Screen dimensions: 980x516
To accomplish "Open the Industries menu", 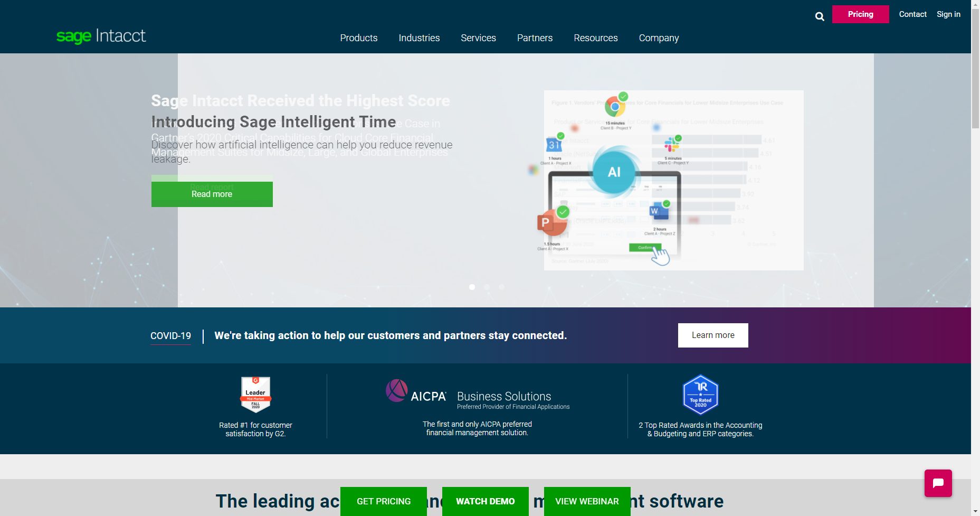I will (419, 38).
